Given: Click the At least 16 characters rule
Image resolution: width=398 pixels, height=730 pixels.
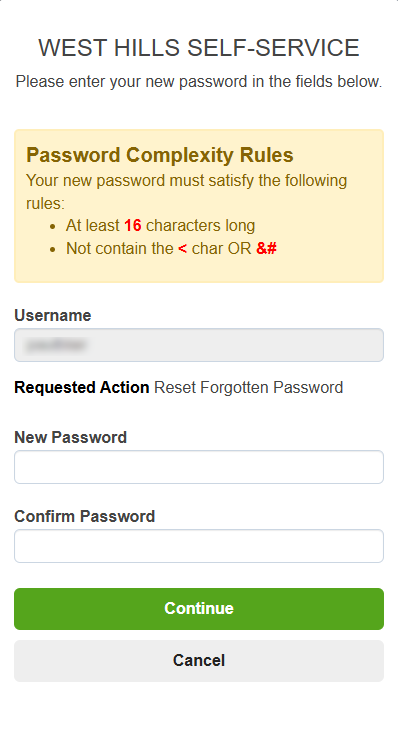Looking at the screenshot, I should tap(161, 225).
